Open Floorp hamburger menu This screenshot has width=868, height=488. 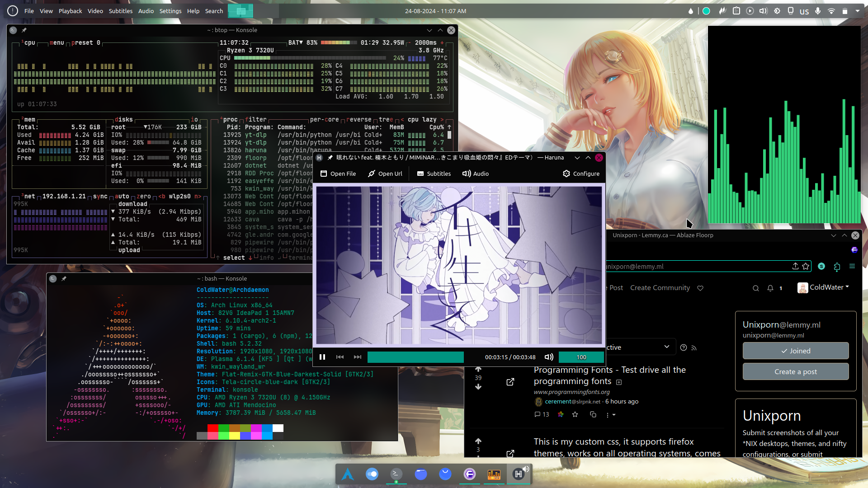(852, 266)
